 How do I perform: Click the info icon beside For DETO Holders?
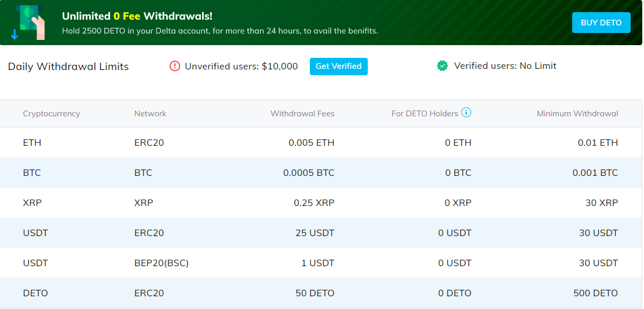click(x=466, y=112)
